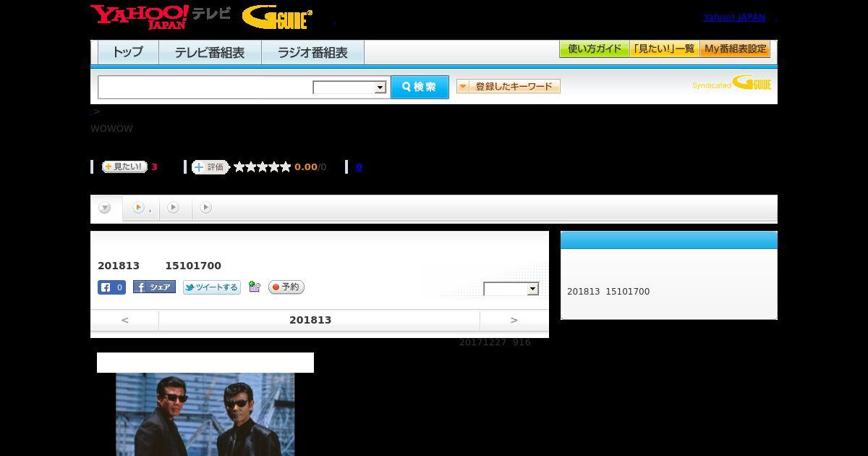Click the 0.00 rating score text
The image size is (868, 456).
pos(306,167)
